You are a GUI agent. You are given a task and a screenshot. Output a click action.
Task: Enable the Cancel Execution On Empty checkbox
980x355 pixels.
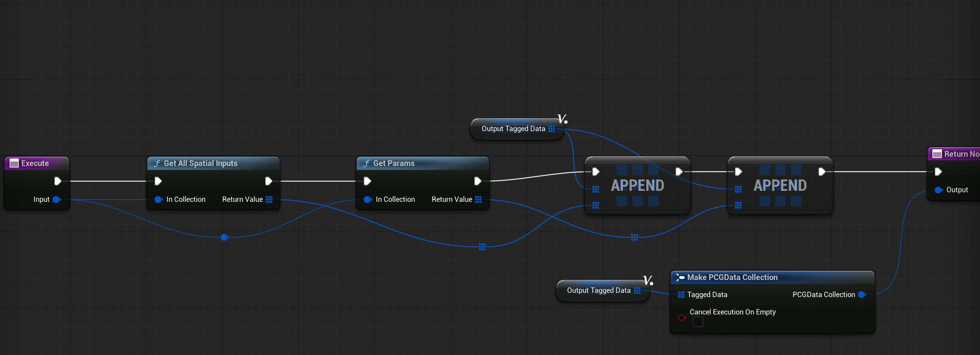tap(698, 322)
